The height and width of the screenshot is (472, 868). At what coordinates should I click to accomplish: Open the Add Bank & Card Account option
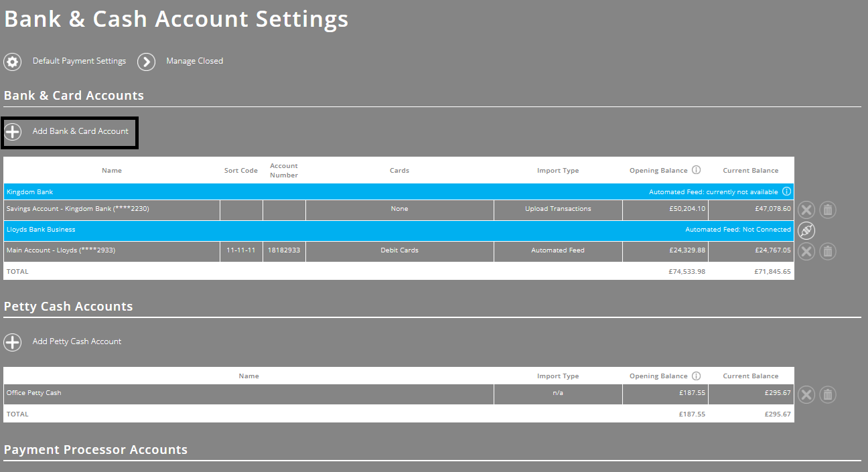click(79, 133)
